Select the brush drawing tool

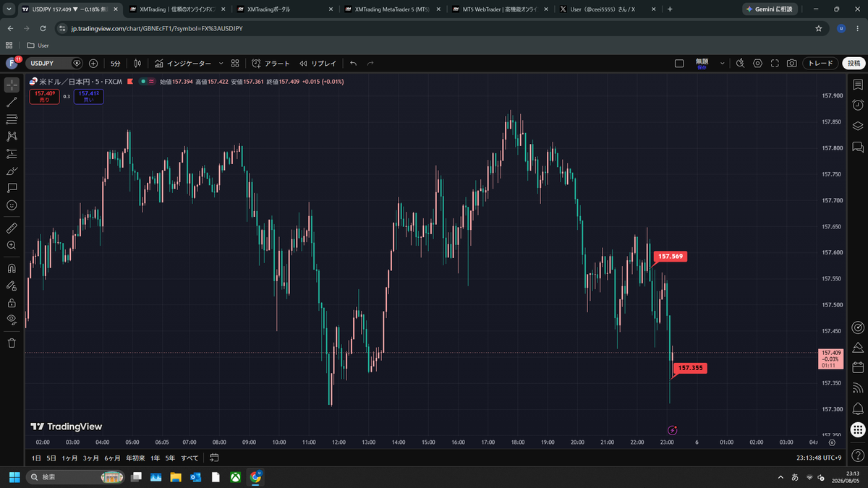click(x=12, y=171)
